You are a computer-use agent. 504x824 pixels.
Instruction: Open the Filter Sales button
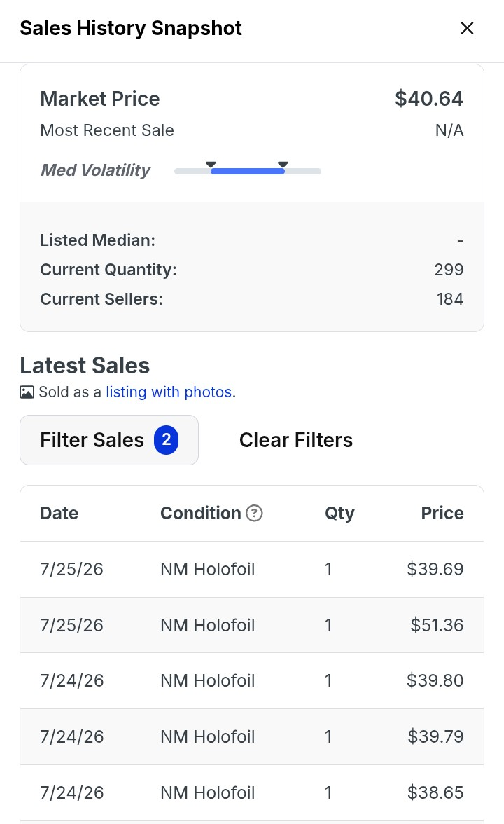point(109,440)
